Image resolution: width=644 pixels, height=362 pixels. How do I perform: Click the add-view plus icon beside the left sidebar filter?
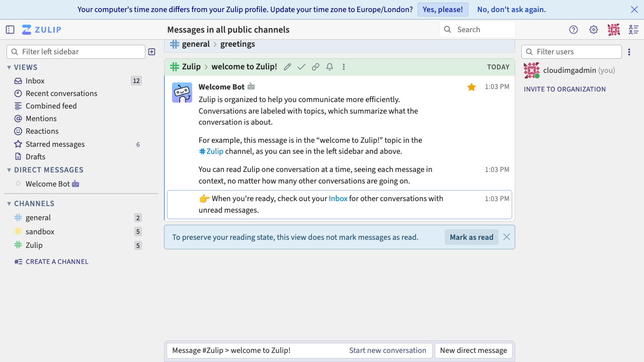[152, 52]
